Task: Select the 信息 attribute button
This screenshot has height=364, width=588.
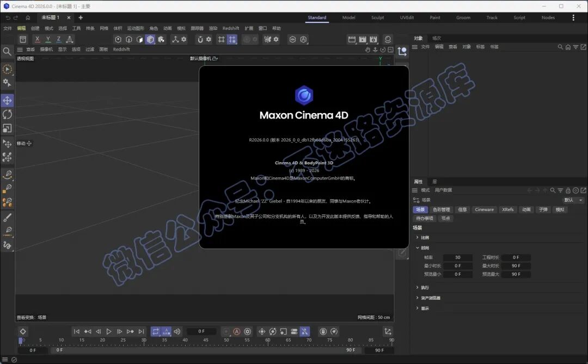Action: pyautogui.click(x=462, y=209)
